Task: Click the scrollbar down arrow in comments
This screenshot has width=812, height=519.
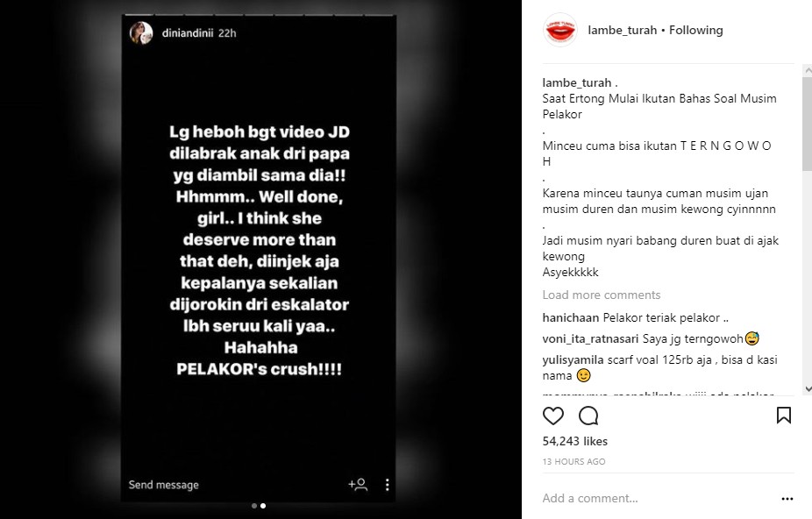Action: 808,389
